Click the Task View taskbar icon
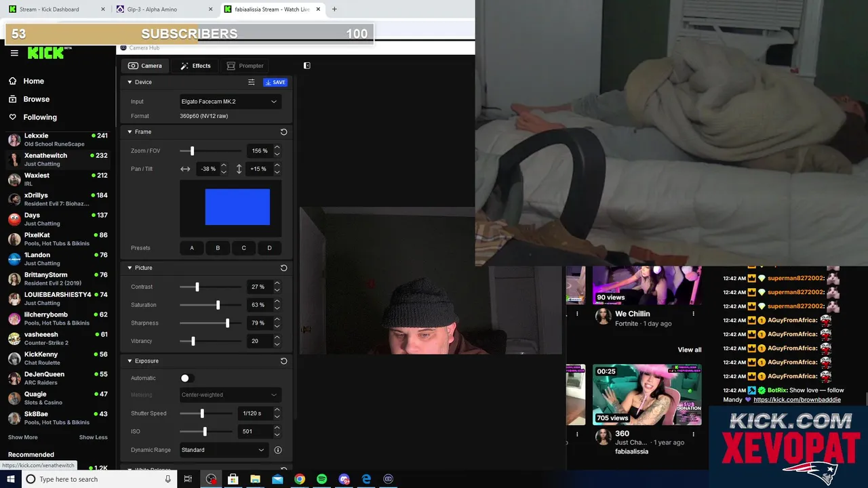Screen dimensions: 868x488 [x=188, y=479]
